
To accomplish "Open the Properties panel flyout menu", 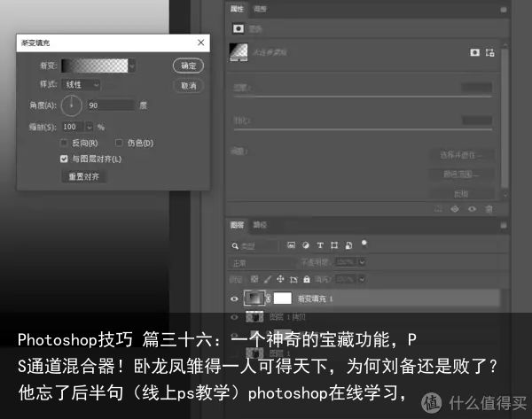I will [x=504, y=10].
